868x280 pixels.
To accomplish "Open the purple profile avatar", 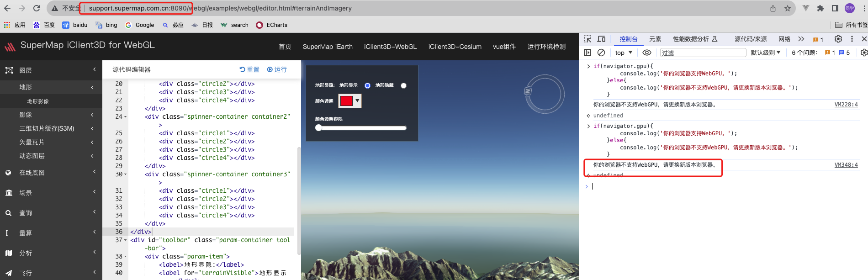I will tap(850, 8).
